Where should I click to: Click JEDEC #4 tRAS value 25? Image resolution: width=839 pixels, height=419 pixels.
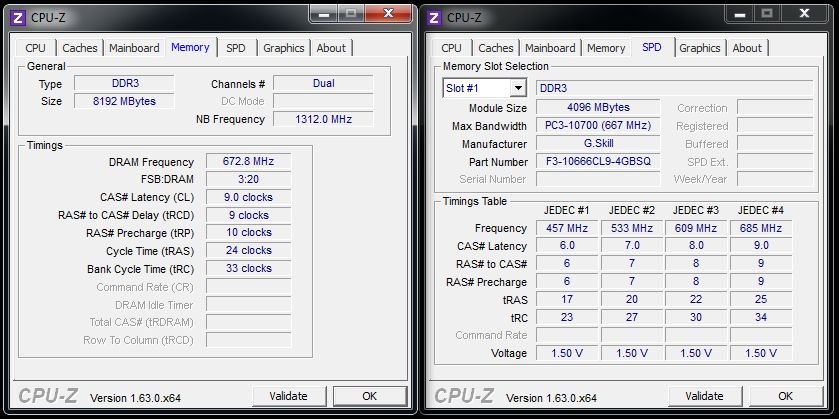[x=761, y=300]
